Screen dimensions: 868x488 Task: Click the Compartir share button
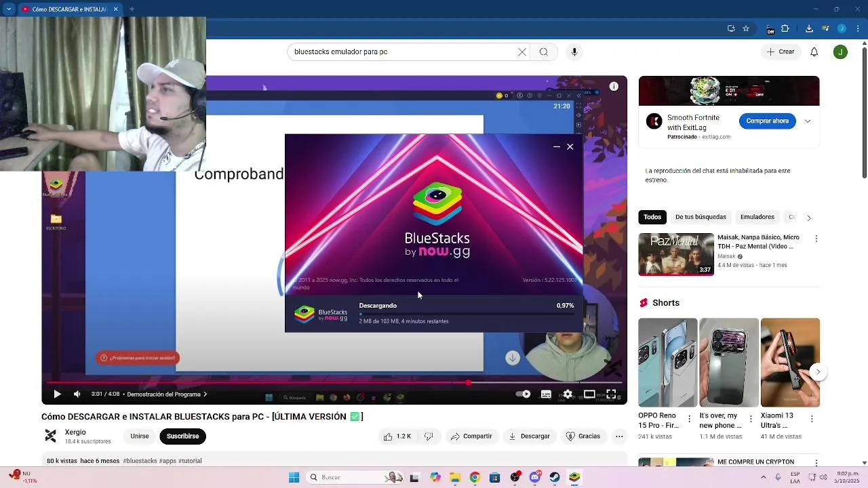pyautogui.click(x=471, y=436)
